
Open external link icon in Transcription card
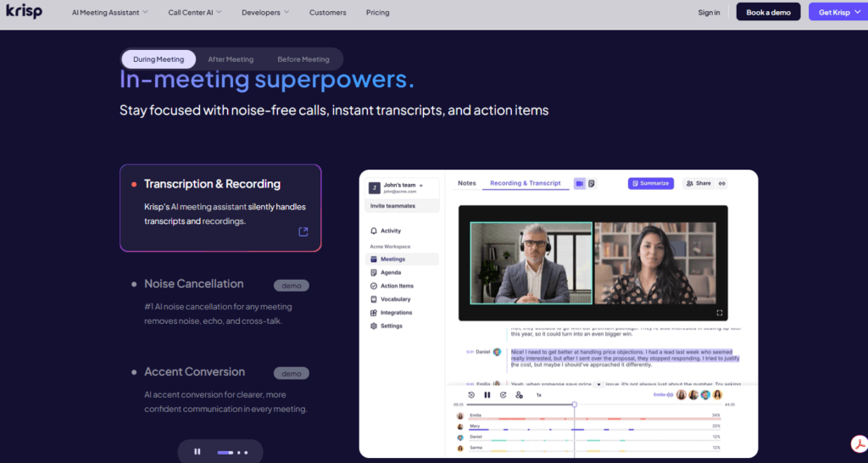[303, 231]
